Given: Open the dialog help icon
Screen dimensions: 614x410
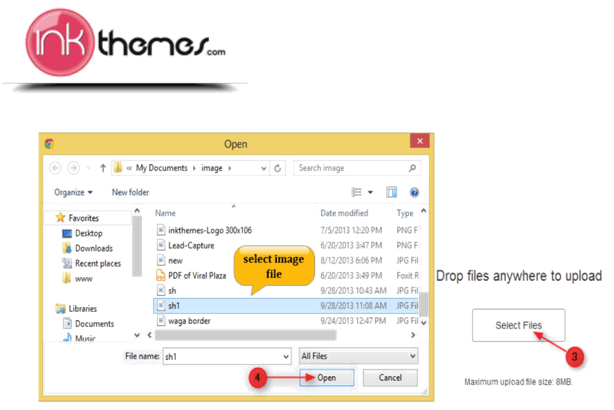Looking at the screenshot, I should coord(413,191).
